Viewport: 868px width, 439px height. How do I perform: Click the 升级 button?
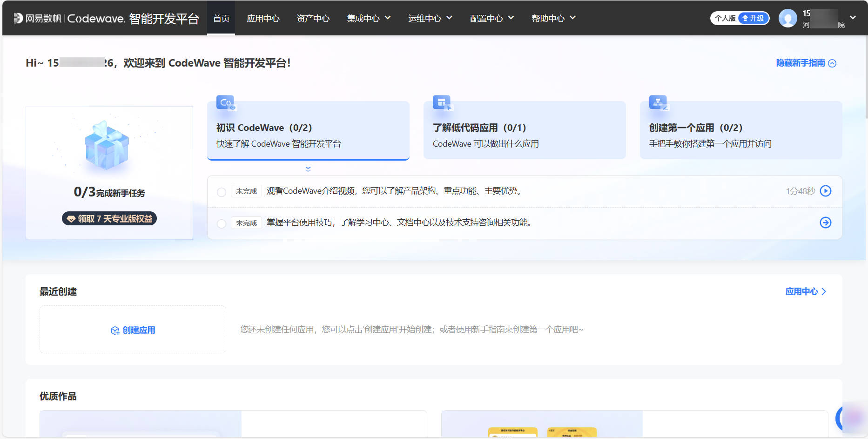[754, 18]
